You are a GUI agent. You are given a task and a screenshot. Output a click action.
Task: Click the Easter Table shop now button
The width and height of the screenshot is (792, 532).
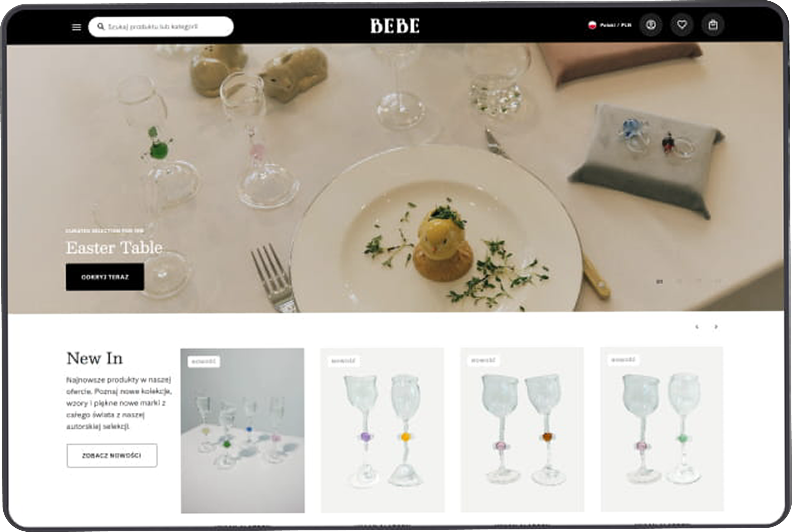point(105,277)
